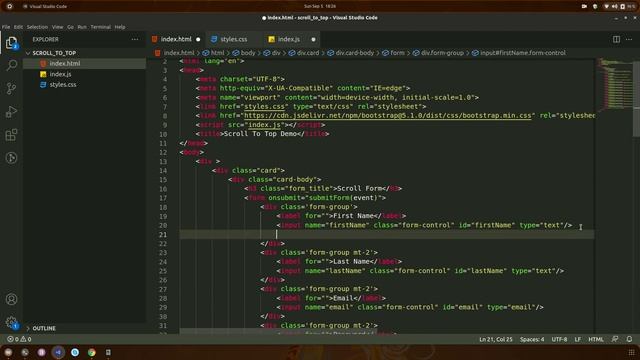Switch to the styles.css tab
Viewport: 640px width, 360px height.
(233, 39)
